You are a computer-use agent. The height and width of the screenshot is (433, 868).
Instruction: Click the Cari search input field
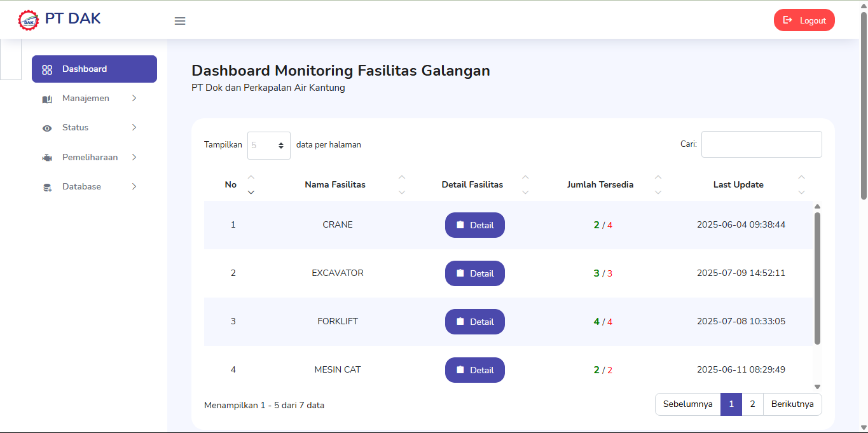click(761, 144)
